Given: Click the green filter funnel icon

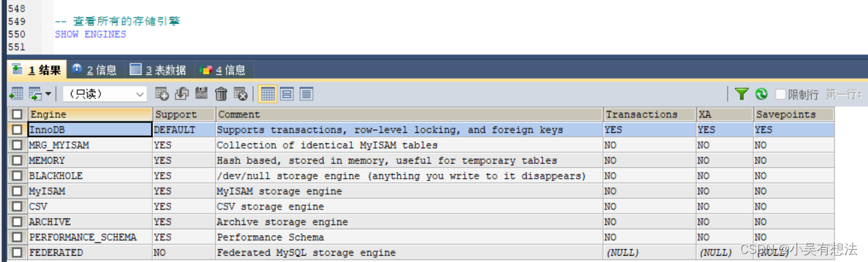Looking at the screenshot, I should pyautogui.click(x=742, y=93).
